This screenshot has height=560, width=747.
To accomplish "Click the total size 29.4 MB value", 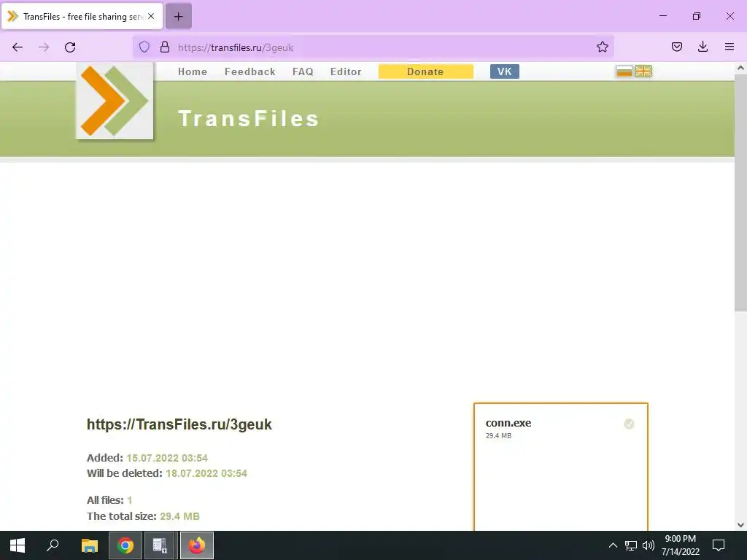I will point(179,516).
